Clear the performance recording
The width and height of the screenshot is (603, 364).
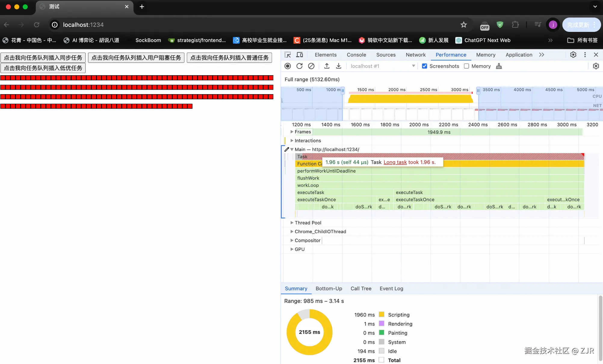tap(311, 66)
